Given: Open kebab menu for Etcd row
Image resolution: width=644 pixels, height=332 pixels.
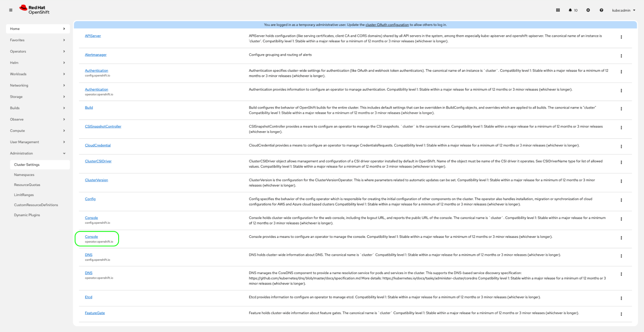Looking at the screenshot, I should pyautogui.click(x=621, y=298).
